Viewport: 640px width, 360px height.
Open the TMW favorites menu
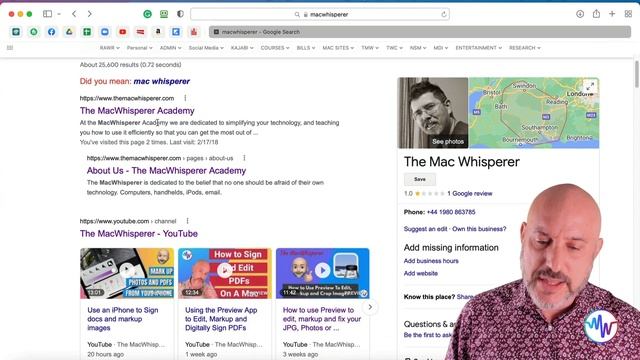point(370,48)
